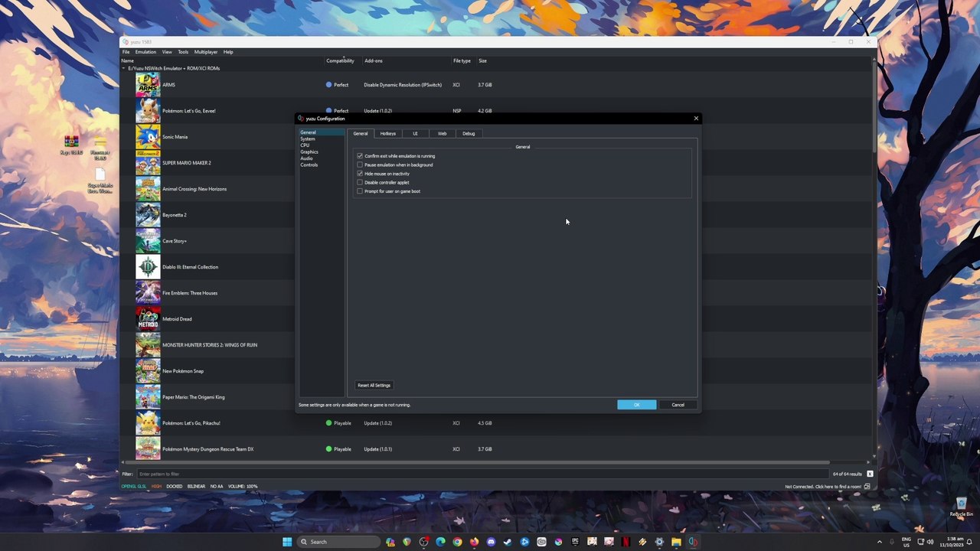Viewport: 980px width, 551px height.
Task: Click the Reset All Settings button
Action: pos(374,385)
